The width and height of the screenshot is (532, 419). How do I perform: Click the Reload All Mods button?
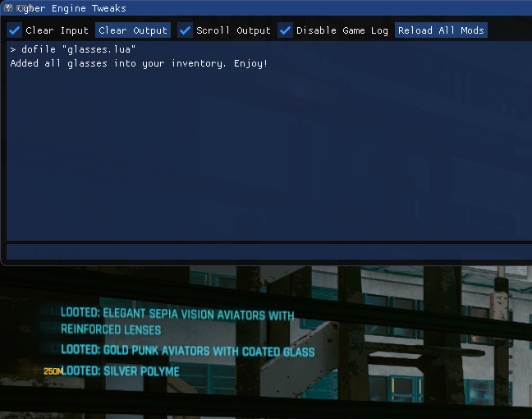point(441,30)
